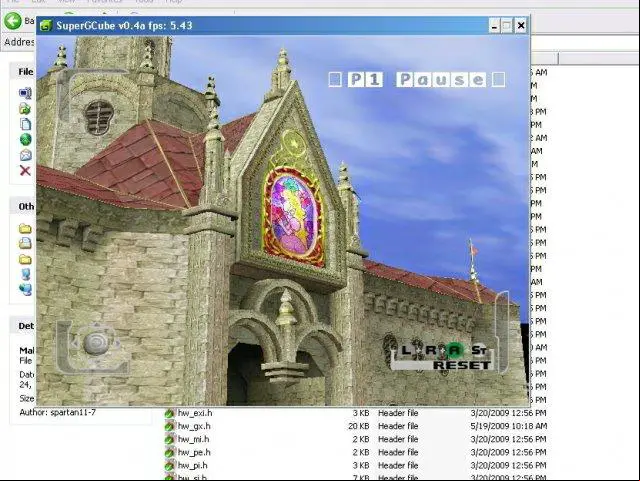Image resolution: width=640 pixels, height=481 pixels.
Task: Click the Rename this file task icon
Action: (x=25, y=93)
